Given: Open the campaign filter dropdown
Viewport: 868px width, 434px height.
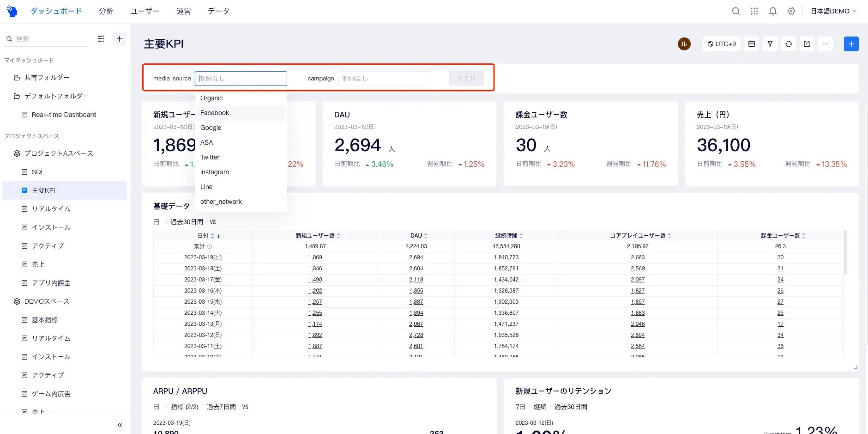Looking at the screenshot, I should [x=384, y=79].
